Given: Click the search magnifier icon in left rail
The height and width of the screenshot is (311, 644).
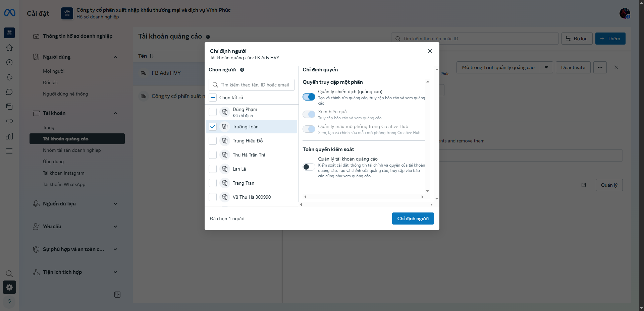Looking at the screenshot, I should click(9, 274).
